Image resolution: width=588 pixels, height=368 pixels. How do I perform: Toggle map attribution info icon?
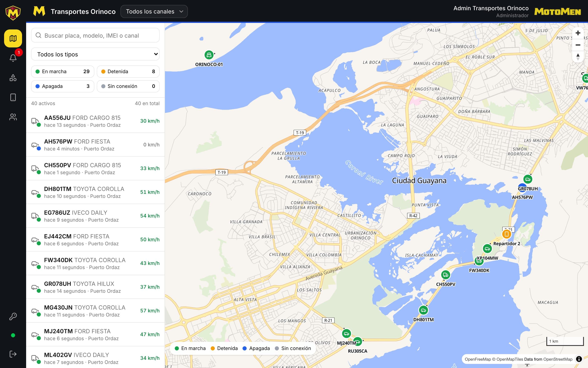pyautogui.click(x=579, y=359)
